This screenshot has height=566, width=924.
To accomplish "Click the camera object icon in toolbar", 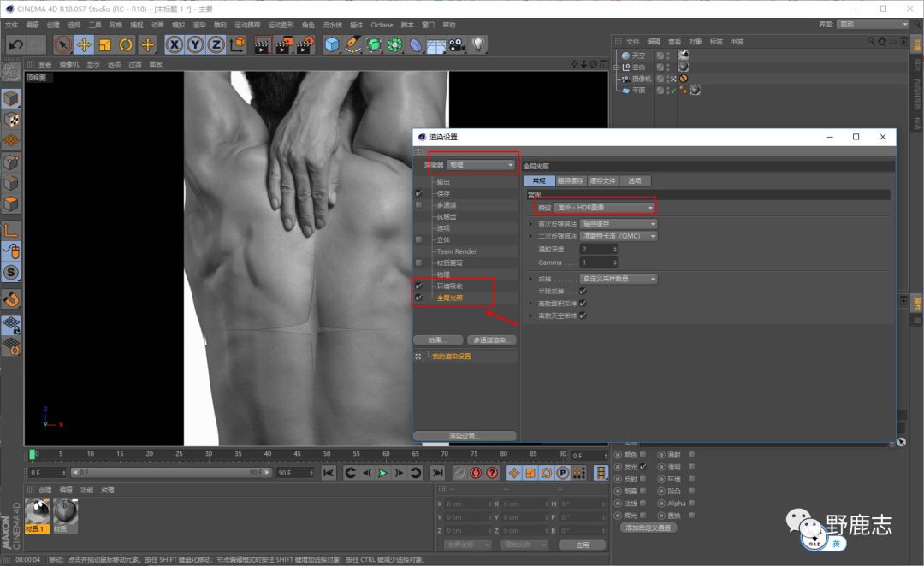I will (457, 44).
